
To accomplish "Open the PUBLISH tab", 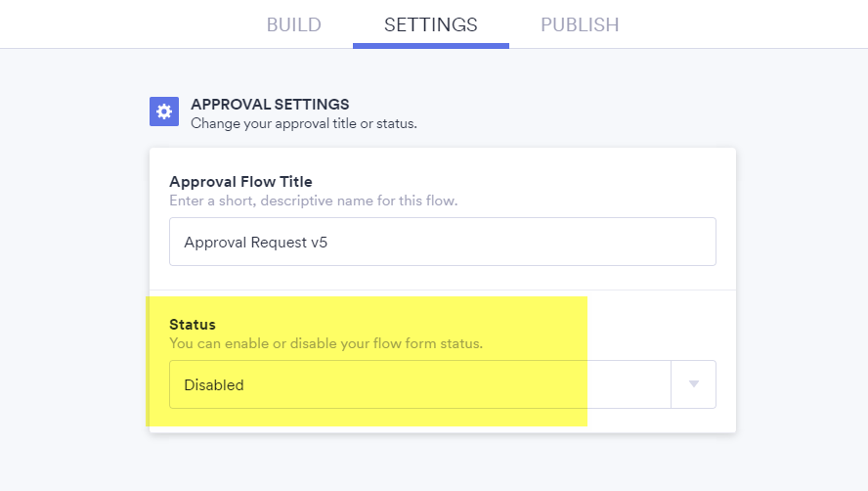I will pos(580,24).
